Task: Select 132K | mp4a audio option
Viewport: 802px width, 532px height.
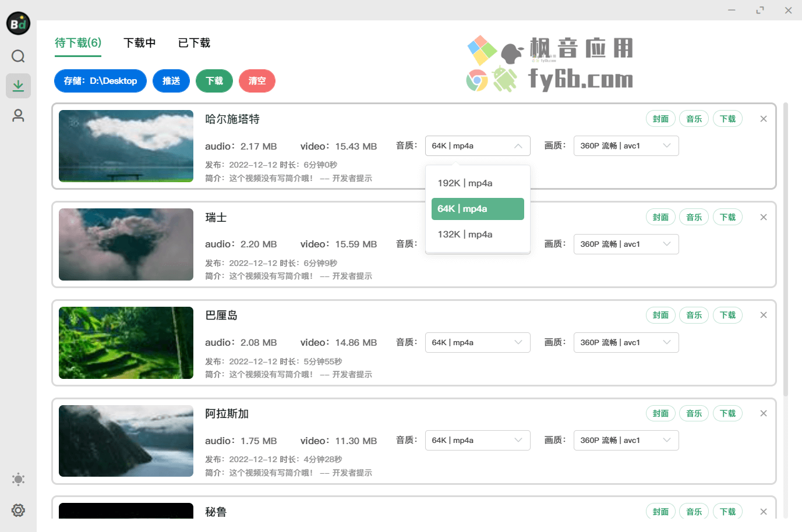Action: (478, 235)
